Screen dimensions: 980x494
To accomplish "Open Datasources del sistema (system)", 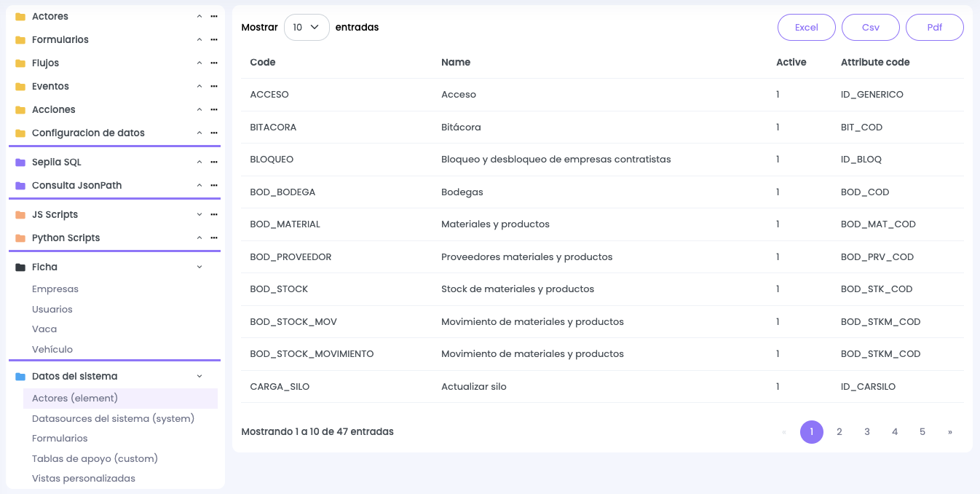I will pos(114,419).
